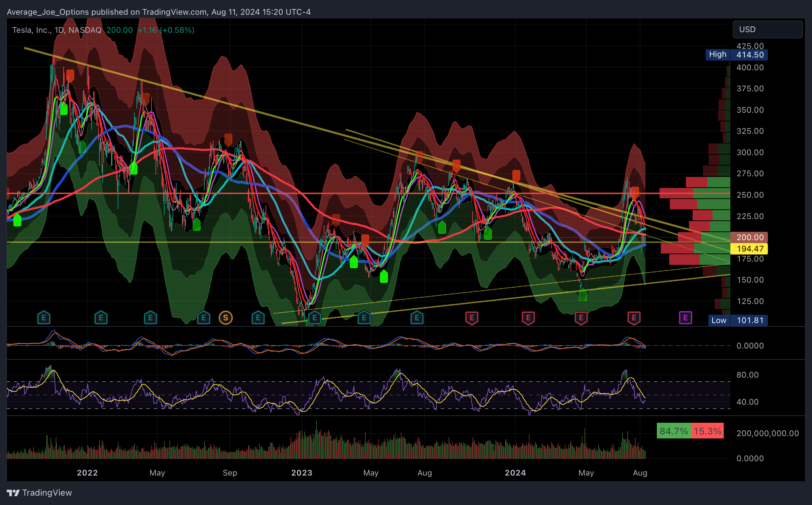Click the +1.16 (+0.58%) change value
Image resolution: width=812 pixels, height=505 pixels.
coord(166,30)
